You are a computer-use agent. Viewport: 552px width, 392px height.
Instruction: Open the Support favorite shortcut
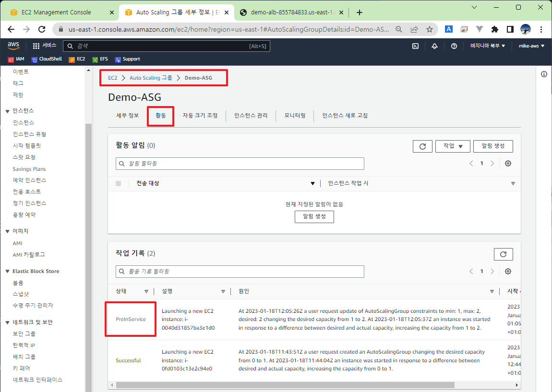pyautogui.click(x=127, y=59)
